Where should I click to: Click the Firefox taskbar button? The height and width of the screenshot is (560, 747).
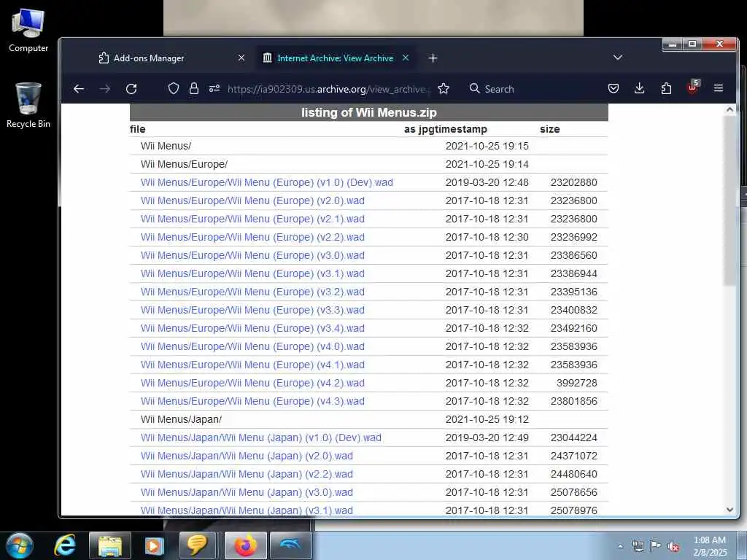point(245,545)
